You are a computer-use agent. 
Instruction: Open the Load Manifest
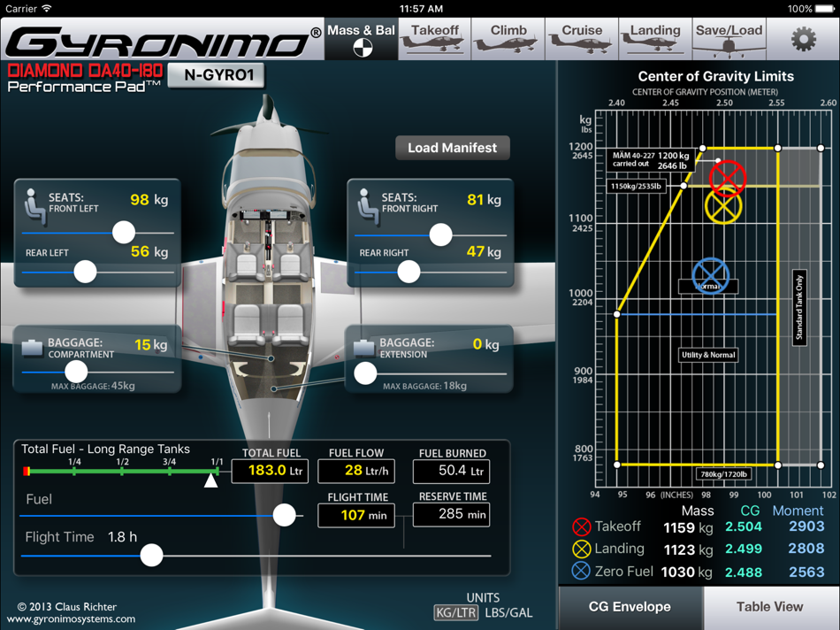pos(452,148)
